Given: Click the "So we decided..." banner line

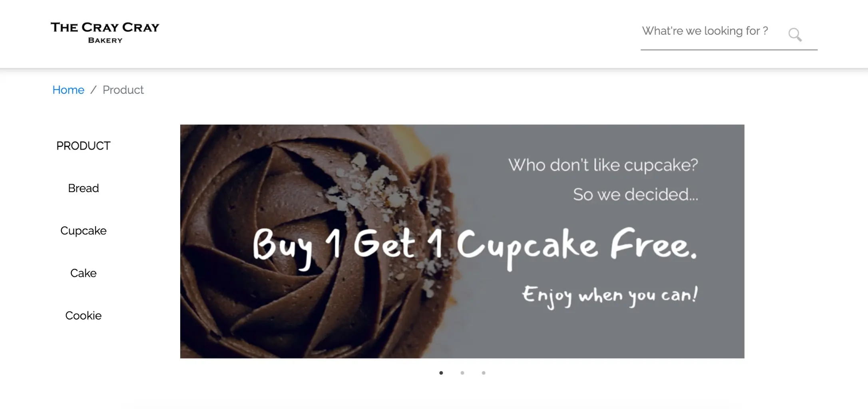Looking at the screenshot, I should coord(635,195).
